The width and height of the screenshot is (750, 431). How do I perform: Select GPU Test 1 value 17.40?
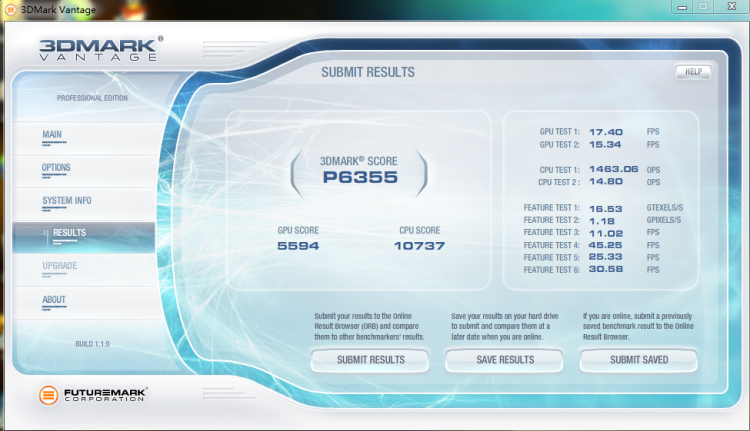point(606,132)
